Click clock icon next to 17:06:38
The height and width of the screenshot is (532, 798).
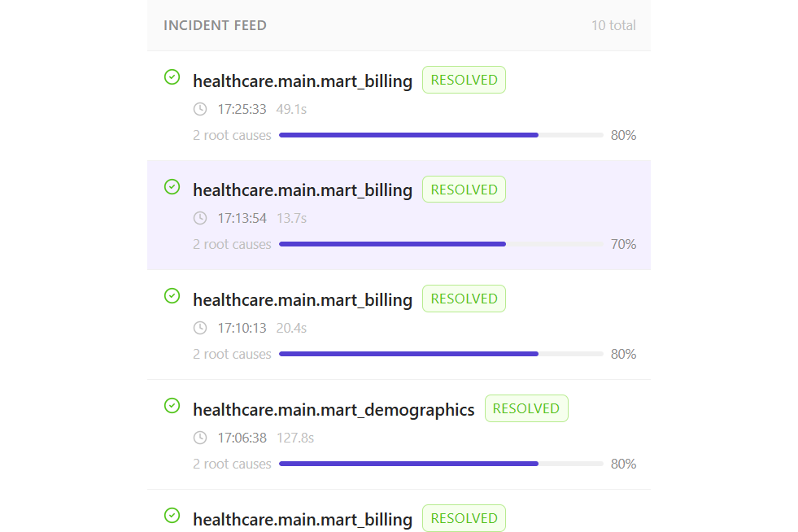pos(200,438)
